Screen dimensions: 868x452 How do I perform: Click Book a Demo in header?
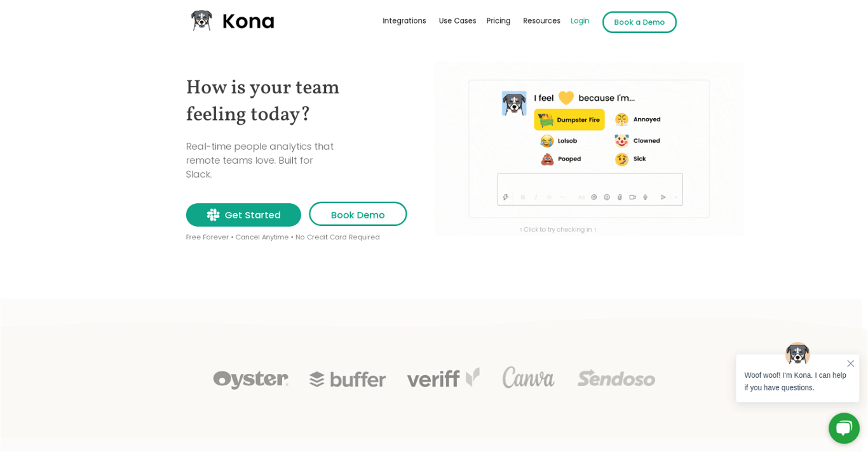coord(639,22)
